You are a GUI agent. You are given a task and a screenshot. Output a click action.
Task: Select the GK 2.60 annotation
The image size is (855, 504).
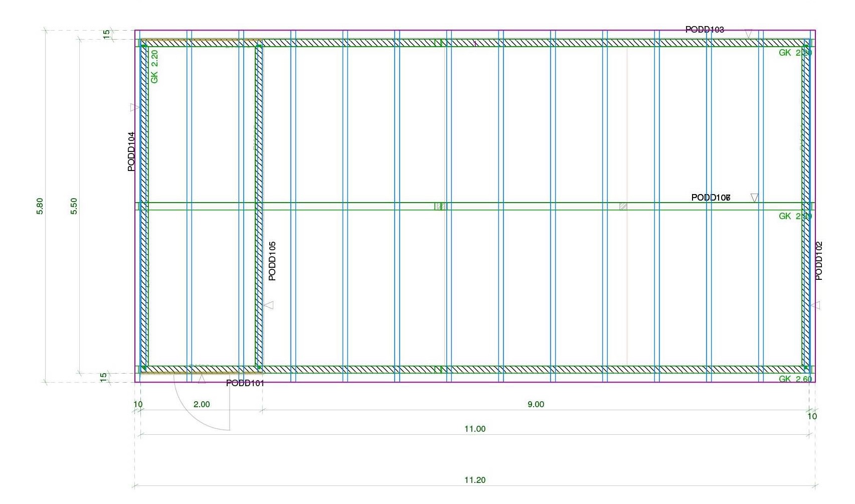795,379
